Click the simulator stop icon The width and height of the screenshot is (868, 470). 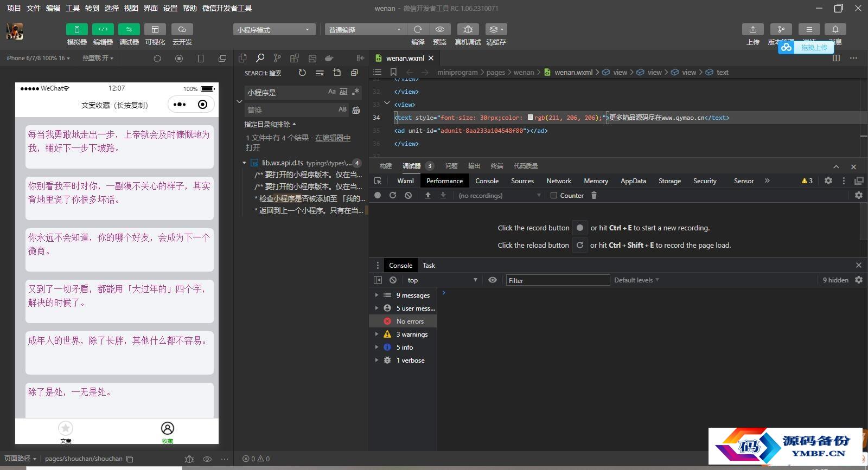coord(179,59)
